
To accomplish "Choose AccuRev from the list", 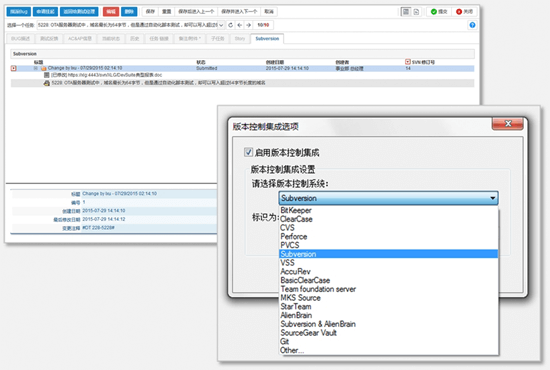I will (x=388, y=271).
